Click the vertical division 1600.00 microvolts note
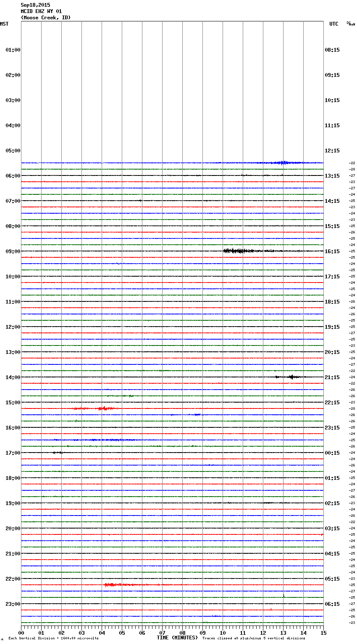 pos(53,638)
